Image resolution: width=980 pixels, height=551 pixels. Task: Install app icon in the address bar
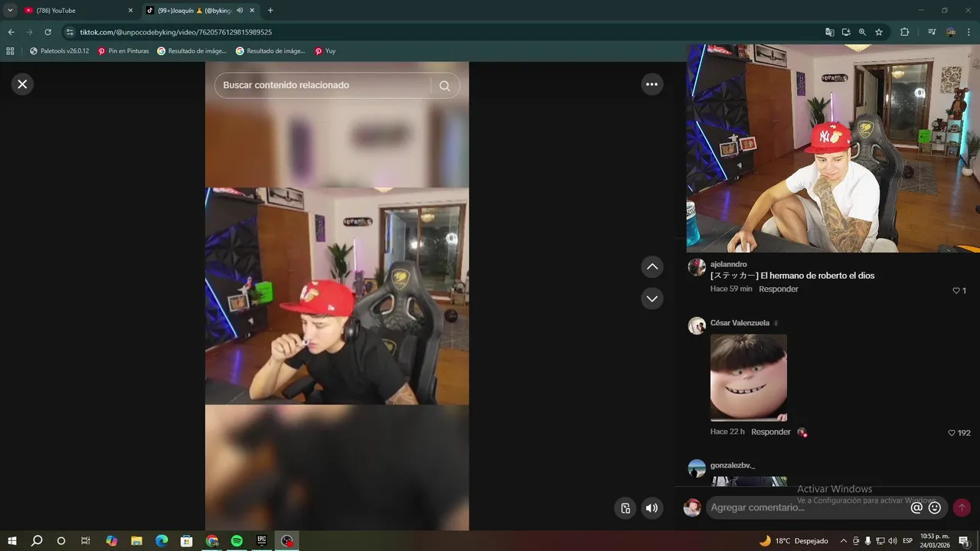[846, 32]
